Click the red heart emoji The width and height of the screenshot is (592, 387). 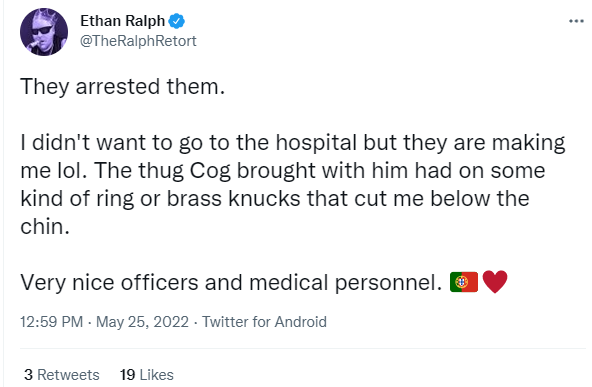coord(495,282)
